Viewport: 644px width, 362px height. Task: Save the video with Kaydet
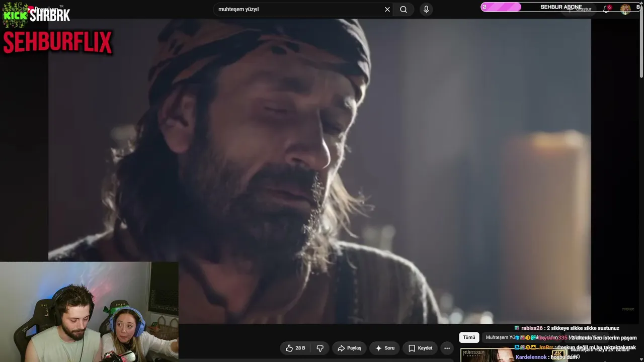[420, 348]
